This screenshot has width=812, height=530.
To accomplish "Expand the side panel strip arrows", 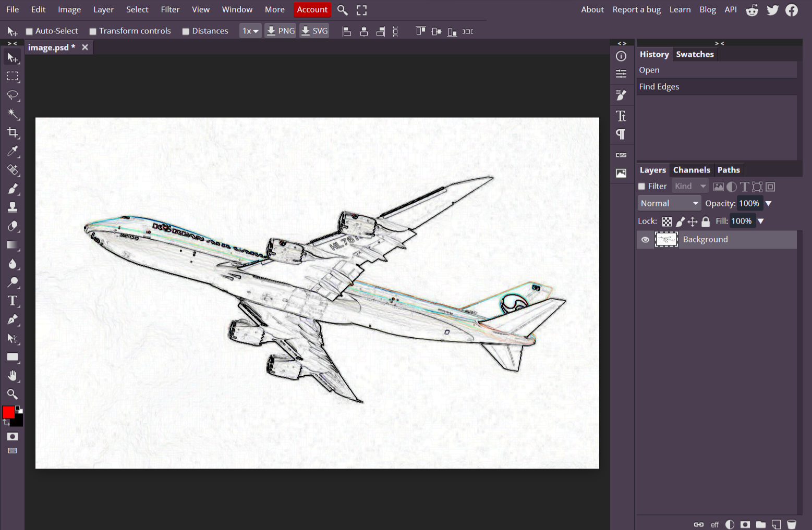I will (x=622, y=43).
